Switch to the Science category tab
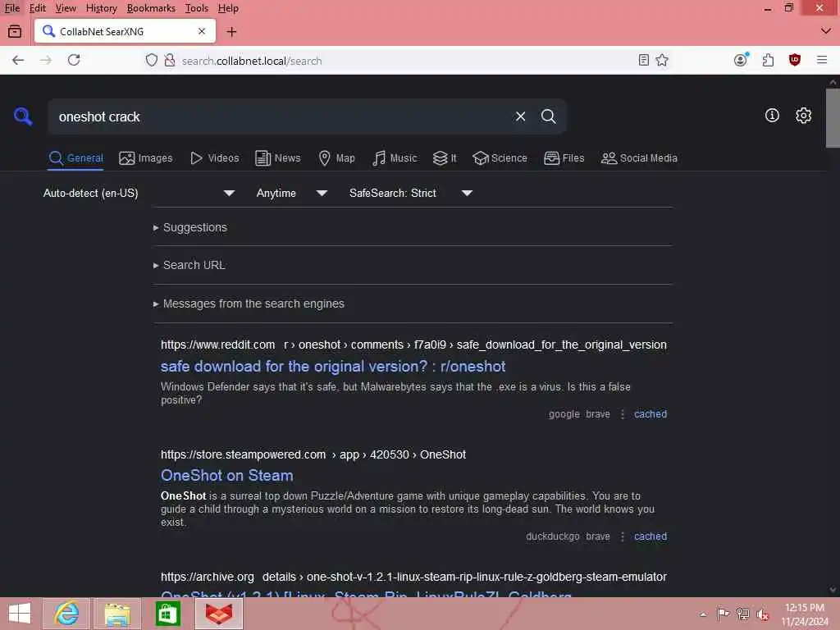This screenshot has height=630, width=840. pyautogui.click(x=500, y=158)
